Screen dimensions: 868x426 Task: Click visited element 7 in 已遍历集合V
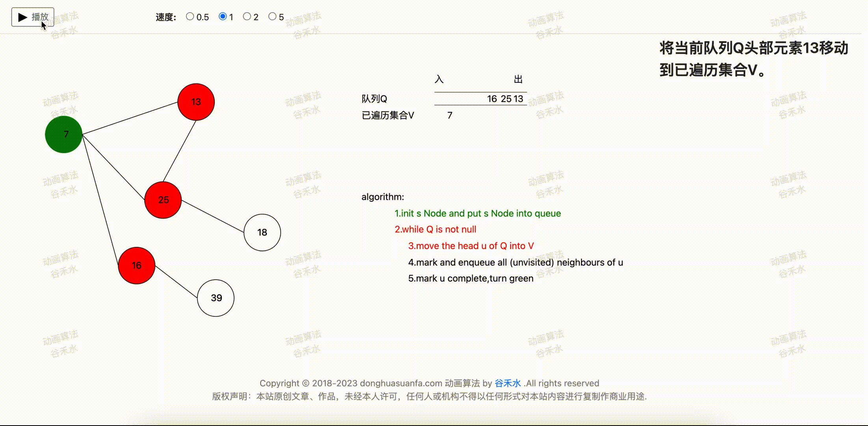[450, 115]
